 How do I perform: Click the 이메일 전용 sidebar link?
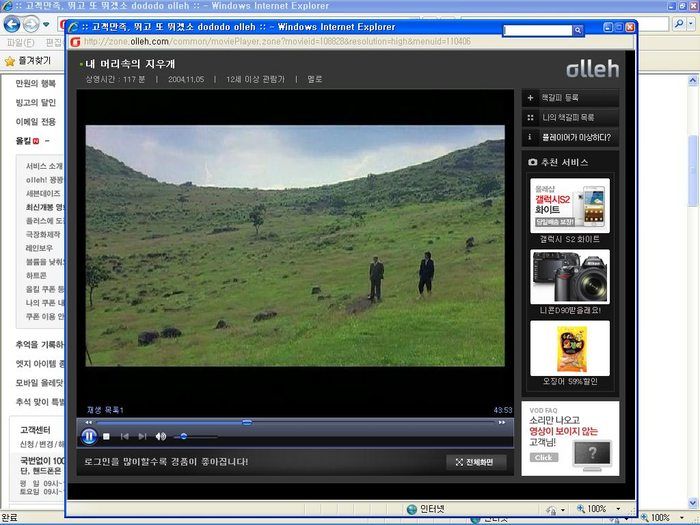click(x=36, y=122)
